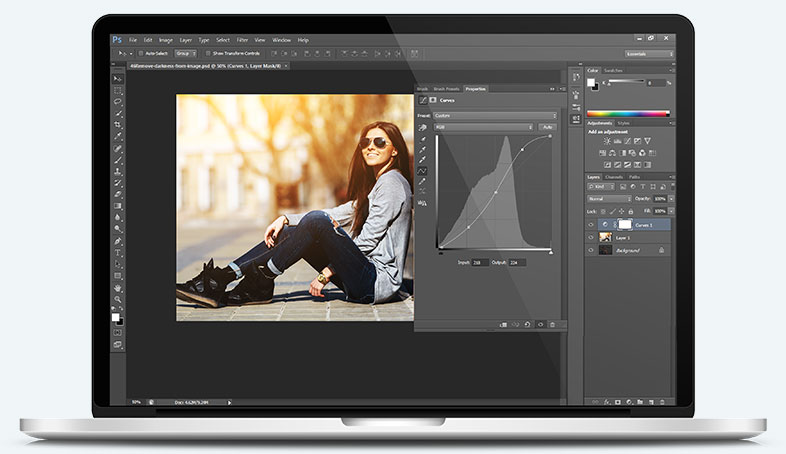
Task: Hide the Layer 1 layer
Action: click(591, 238)
